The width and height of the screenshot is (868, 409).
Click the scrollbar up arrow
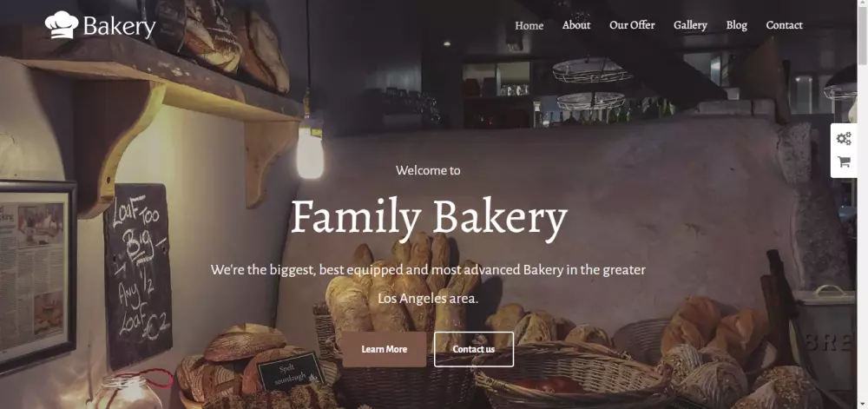[x=863, y=4]
